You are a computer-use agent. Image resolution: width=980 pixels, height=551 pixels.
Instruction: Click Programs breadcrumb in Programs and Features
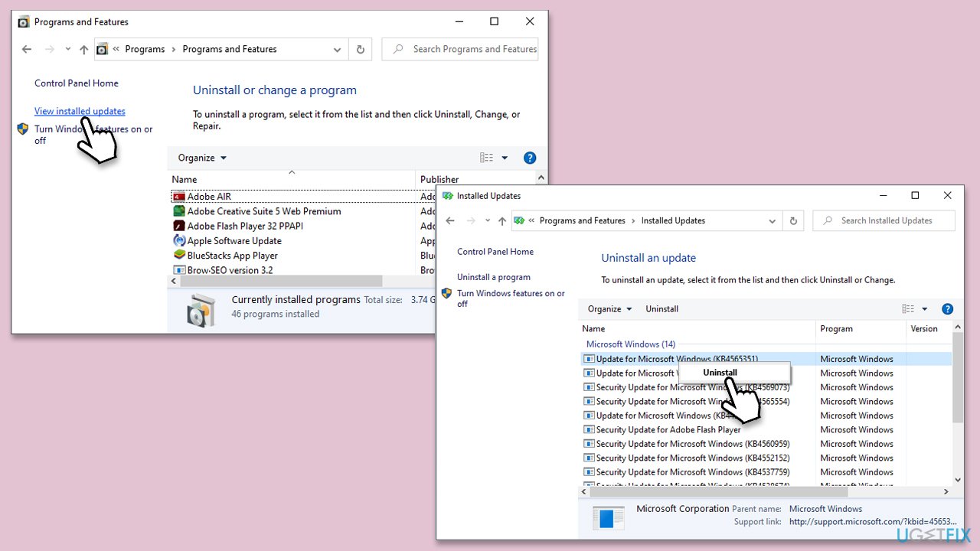[x=145, y=49]
